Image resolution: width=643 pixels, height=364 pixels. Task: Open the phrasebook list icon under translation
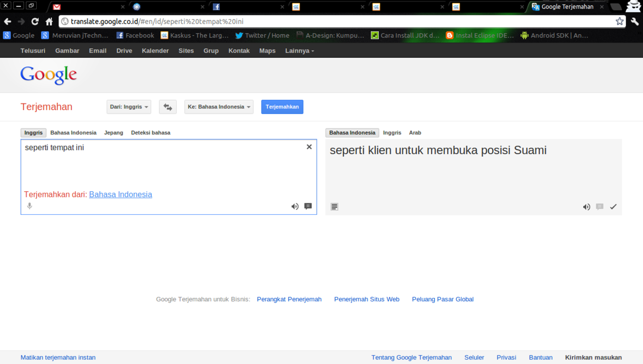[335, 207]
